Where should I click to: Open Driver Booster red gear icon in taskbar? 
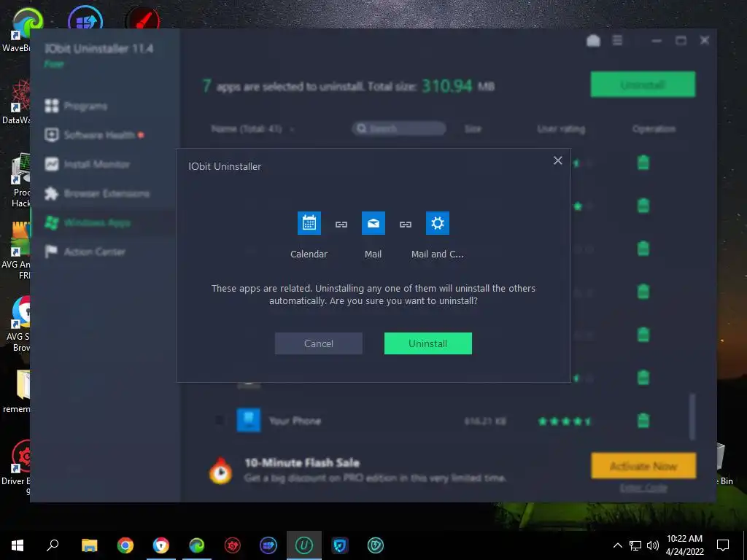click(x=233, y=545)
